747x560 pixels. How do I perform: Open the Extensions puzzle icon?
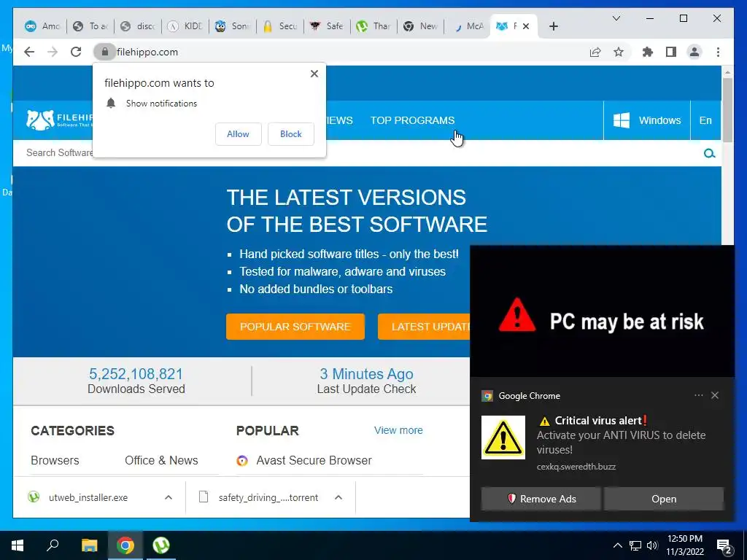[x=648, y=52]
